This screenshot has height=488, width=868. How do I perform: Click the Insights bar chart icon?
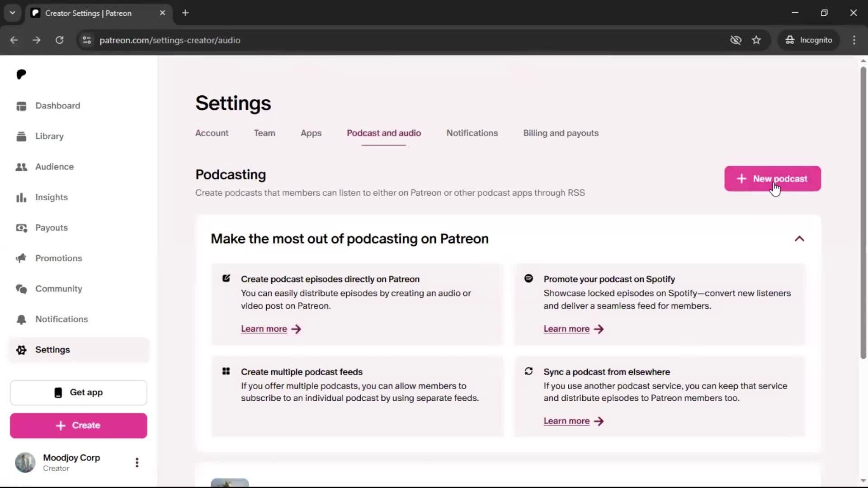pyautogui.click(x=21, y=197)
